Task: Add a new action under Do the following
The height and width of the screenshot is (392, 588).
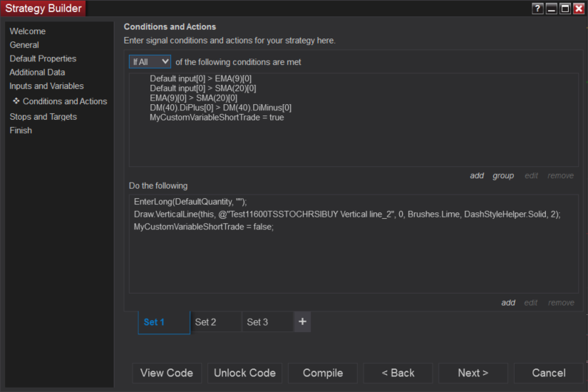Action: [x=508, y=303]
